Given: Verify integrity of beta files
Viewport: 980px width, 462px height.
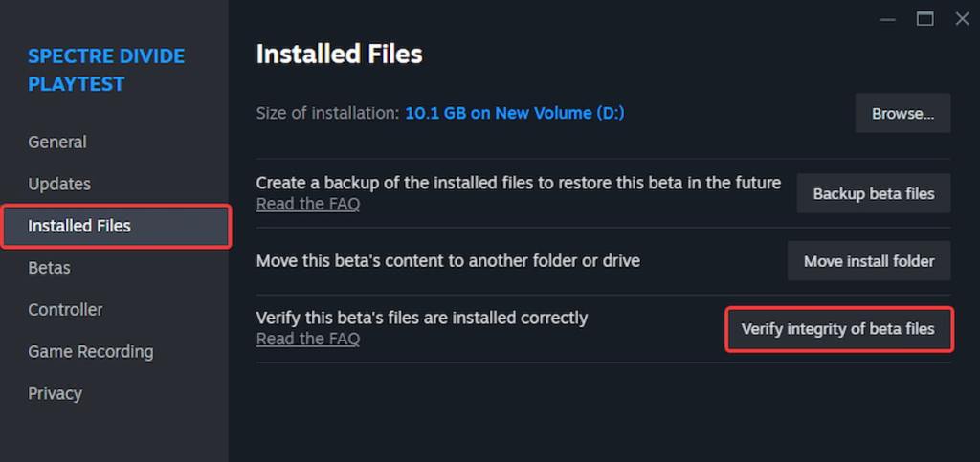Looking at the screenshot, I should pos(837,329).
